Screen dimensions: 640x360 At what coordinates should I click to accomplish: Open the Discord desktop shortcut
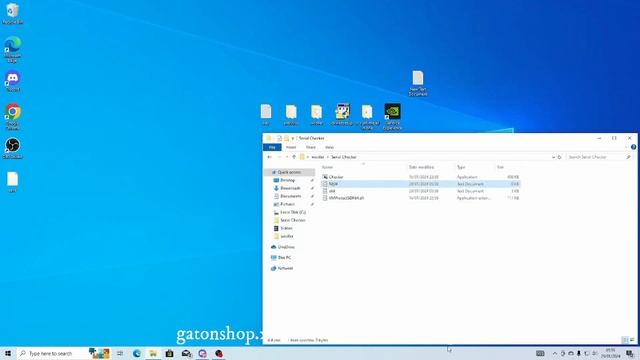(13, 81)
